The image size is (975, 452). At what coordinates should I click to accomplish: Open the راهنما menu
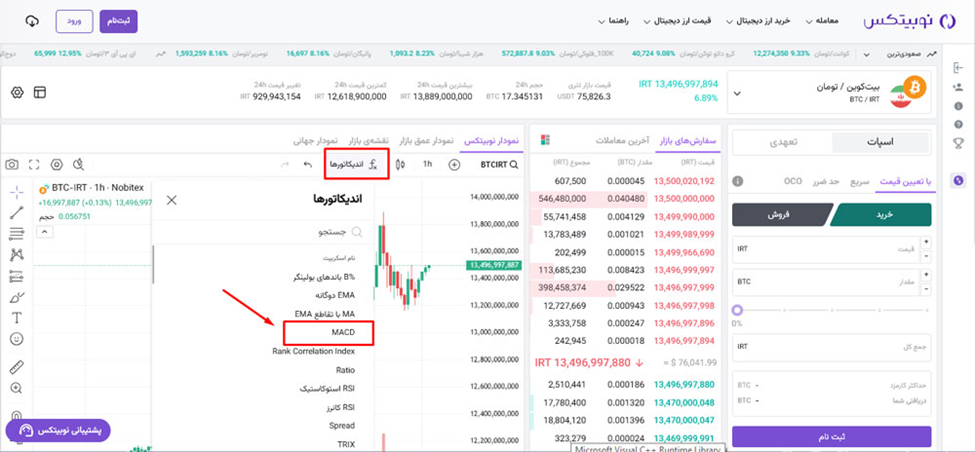tap(614, 21)
